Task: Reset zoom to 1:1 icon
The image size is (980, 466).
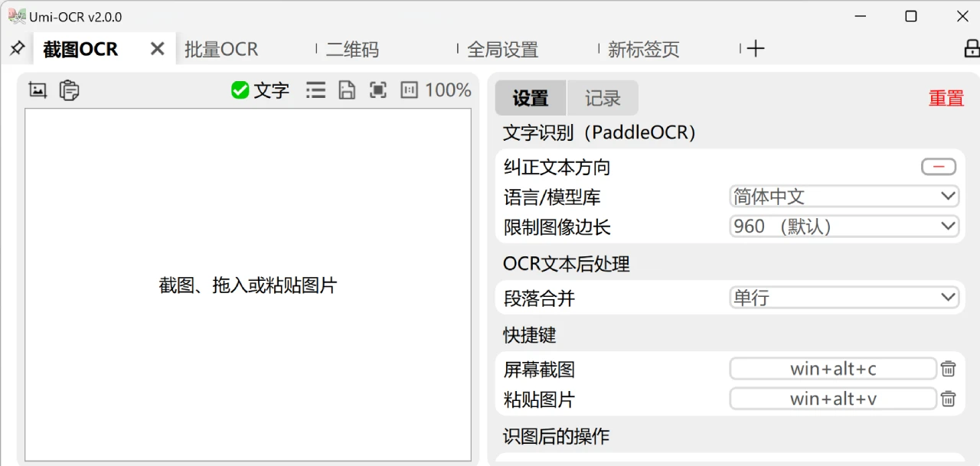Action: (410, 90)
